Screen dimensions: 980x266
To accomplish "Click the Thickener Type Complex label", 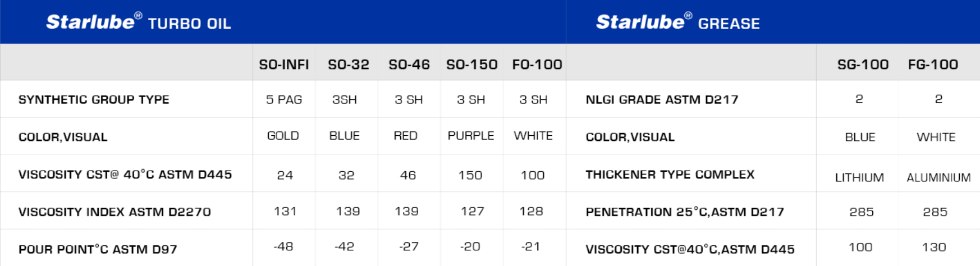I will coord(670,175).
